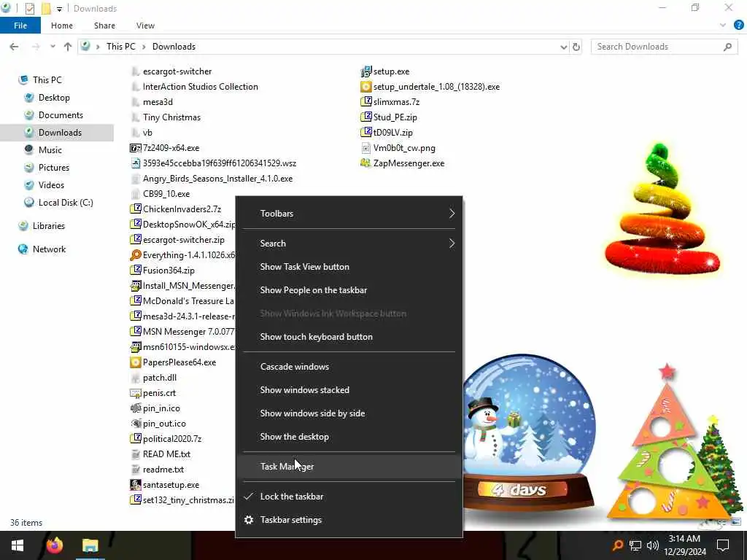Open the recent locations dropdown arrow
Image resolution: width=747 pixels, height=560 pixels.
tap(53, 47)
